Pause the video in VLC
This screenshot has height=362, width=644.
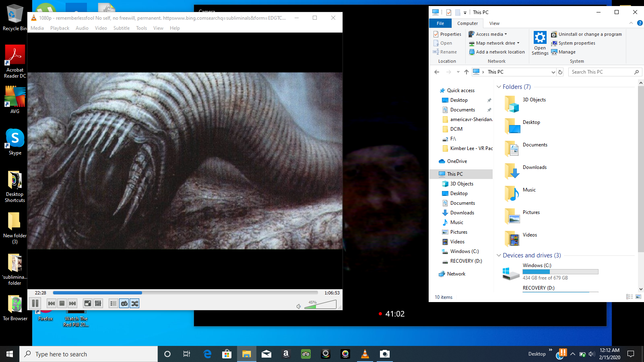(35, 303)
